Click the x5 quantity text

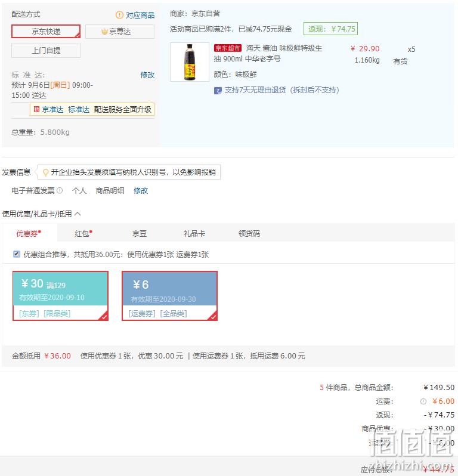(411, 50)
